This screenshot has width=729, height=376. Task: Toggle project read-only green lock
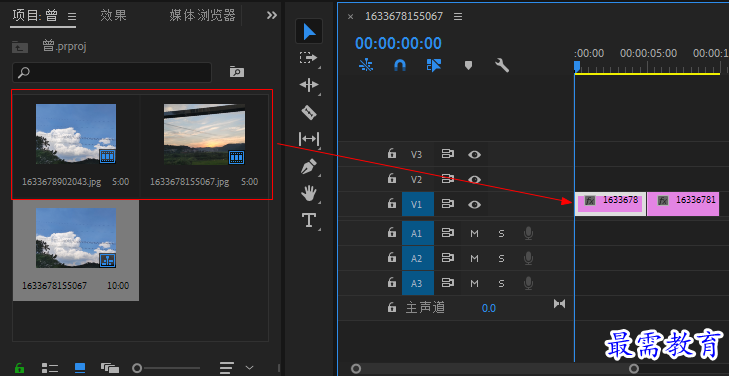[x=20, y=368]
